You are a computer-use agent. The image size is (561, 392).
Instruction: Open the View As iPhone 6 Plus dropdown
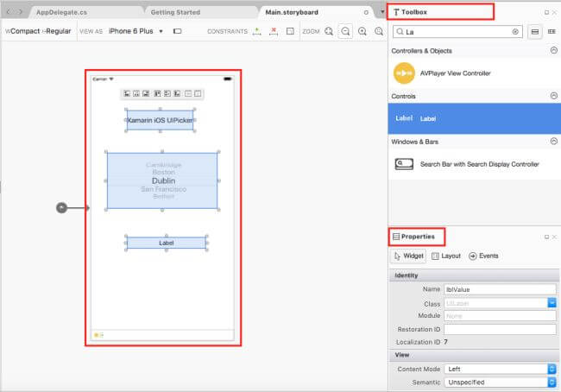tap(136, 31)
